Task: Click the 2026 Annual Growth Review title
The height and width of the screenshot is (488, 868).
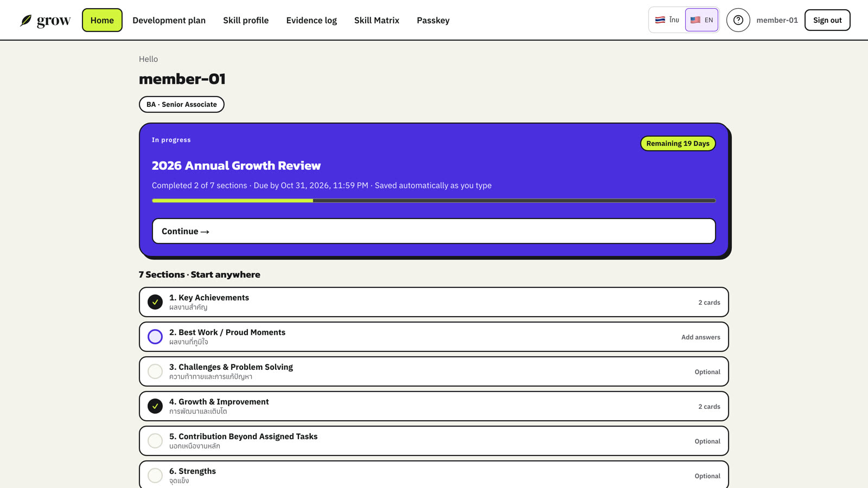Action: (236, 165)
